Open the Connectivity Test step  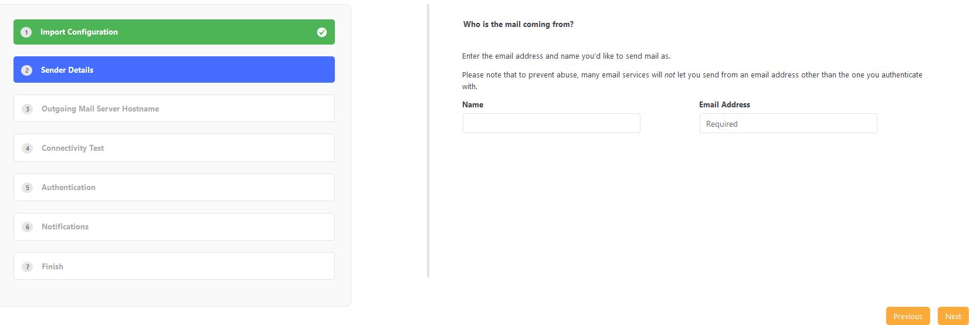pyautogui.click(x=174, y=148)
